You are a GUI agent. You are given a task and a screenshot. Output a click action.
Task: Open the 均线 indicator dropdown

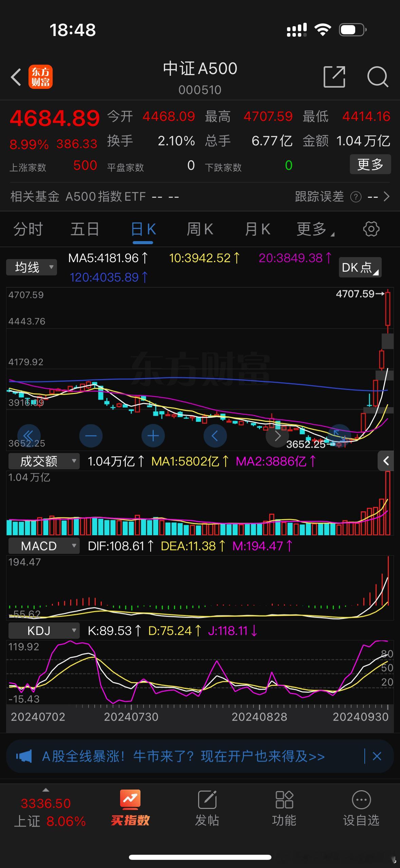click(x=32, y=267)
